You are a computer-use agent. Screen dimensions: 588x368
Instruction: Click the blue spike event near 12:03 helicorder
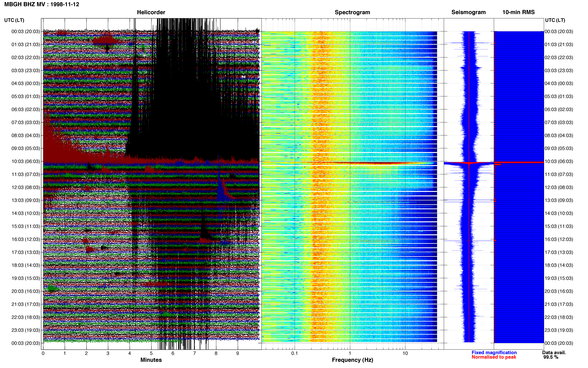[x=222, y=187]
